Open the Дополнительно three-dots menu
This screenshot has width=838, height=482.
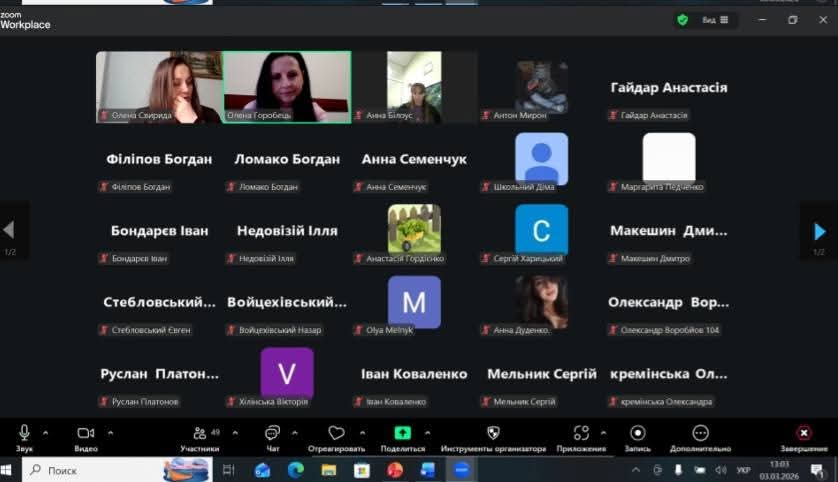pos(700,434)
